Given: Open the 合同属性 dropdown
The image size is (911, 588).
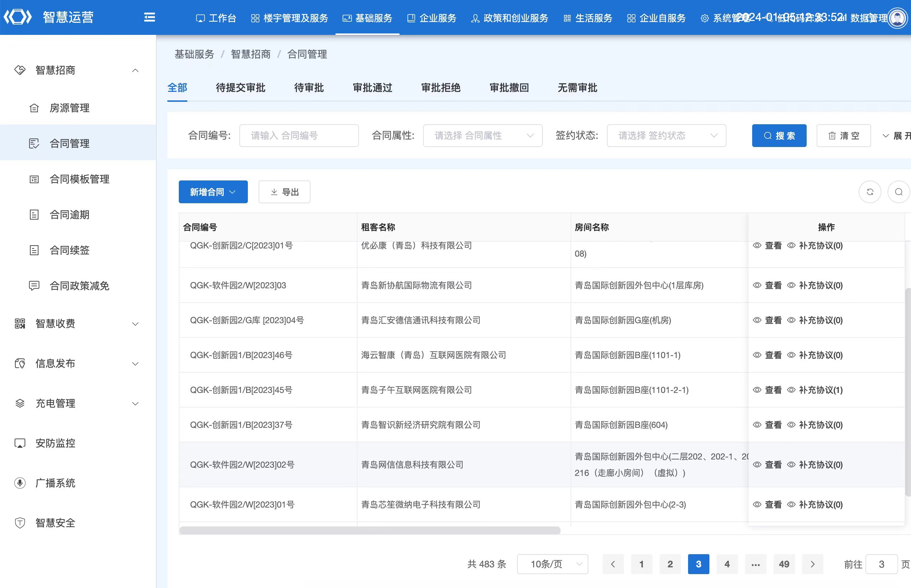Looking at the screenshot, I should [483, 136].
